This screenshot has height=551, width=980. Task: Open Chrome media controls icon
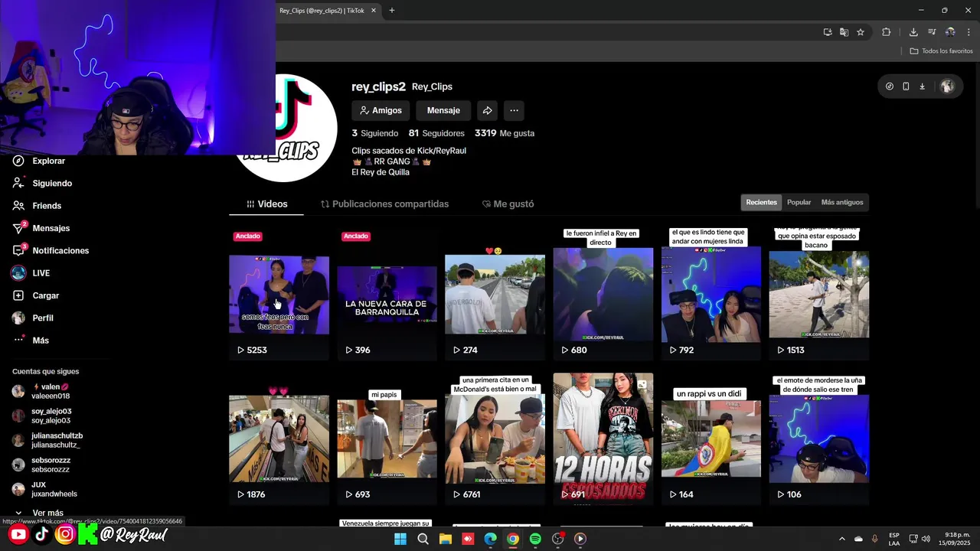(x=932, y=32)
